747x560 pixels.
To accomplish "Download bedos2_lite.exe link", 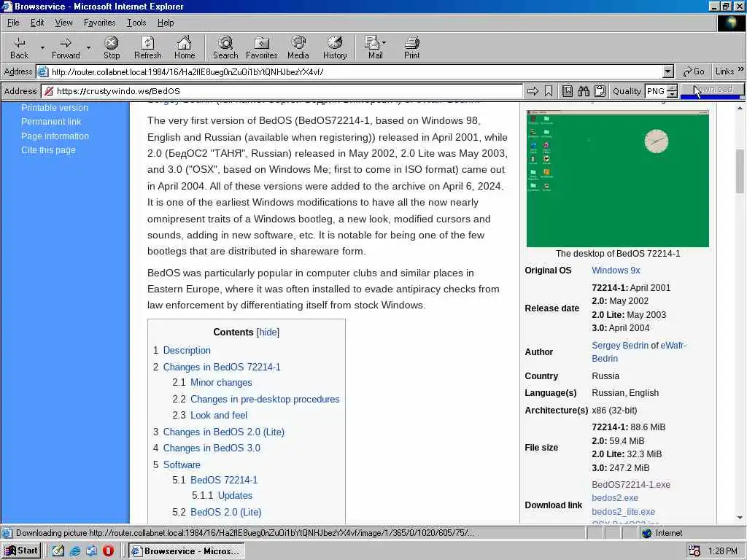I will click(623, 512).
